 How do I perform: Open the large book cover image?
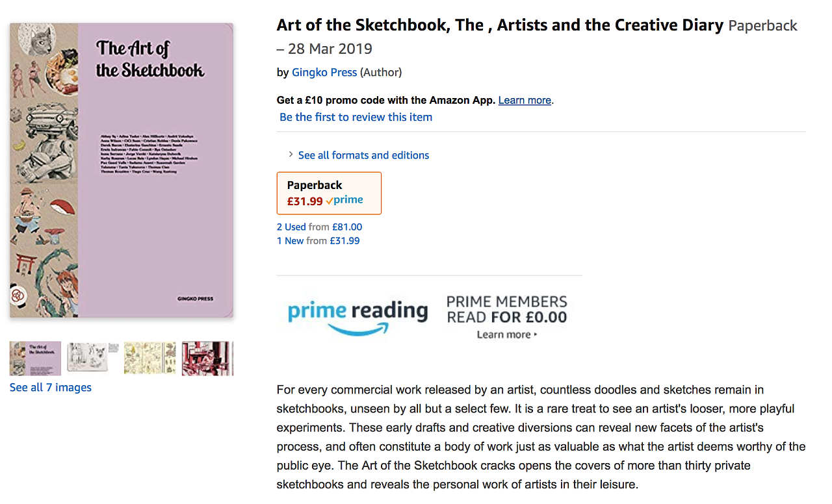point(122,170)
